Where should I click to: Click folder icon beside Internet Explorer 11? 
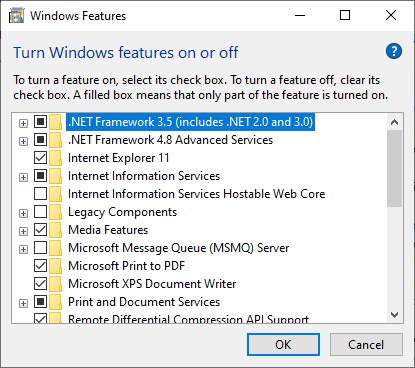tap(55, 158)
